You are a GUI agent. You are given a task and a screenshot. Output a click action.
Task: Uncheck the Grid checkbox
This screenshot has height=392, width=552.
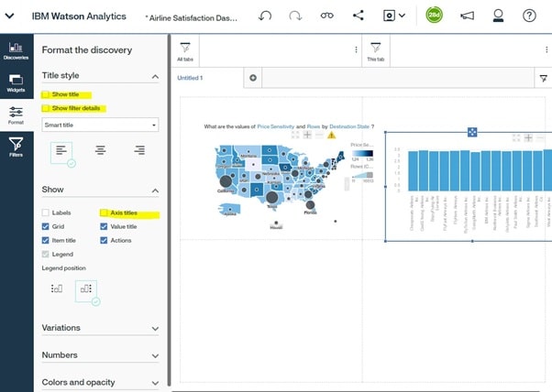click(46, 226)
